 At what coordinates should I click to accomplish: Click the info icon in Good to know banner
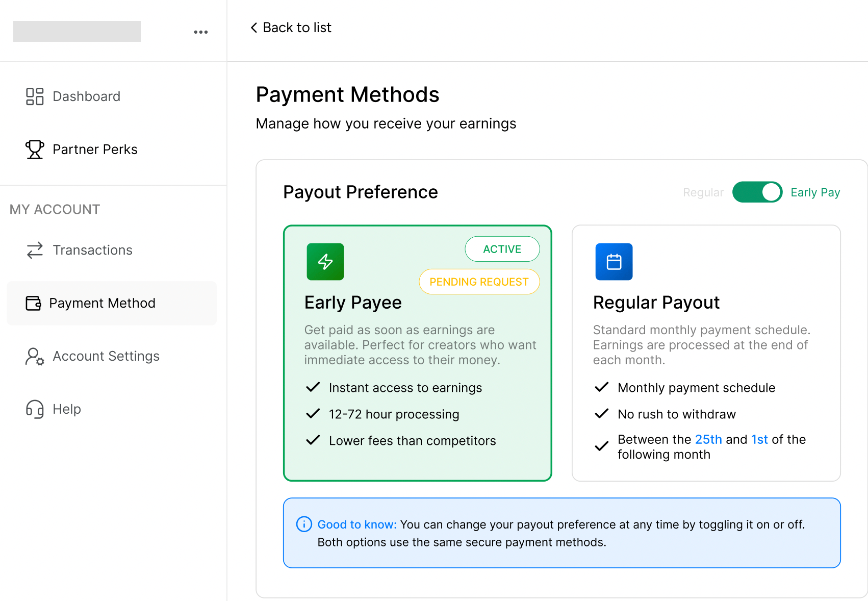(x=304, y=524)
